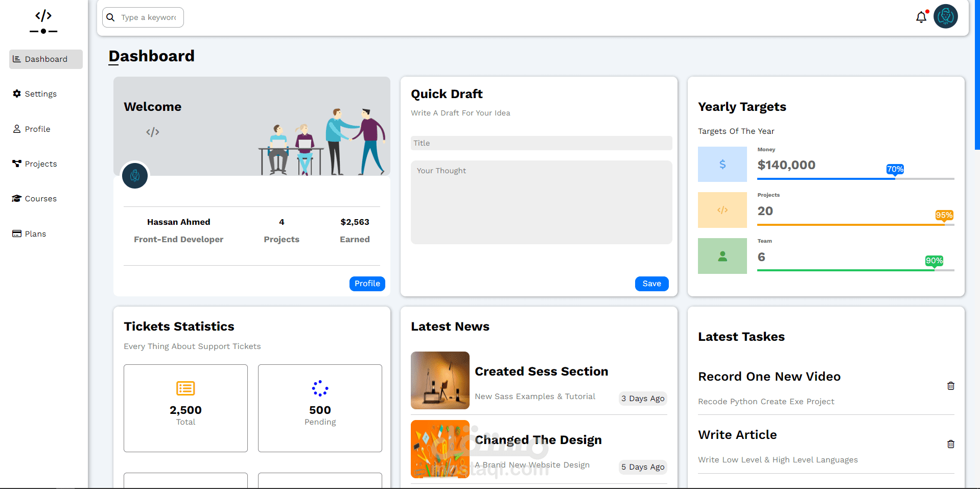
Task: Open the Courses page
Action: pos(46,199)
